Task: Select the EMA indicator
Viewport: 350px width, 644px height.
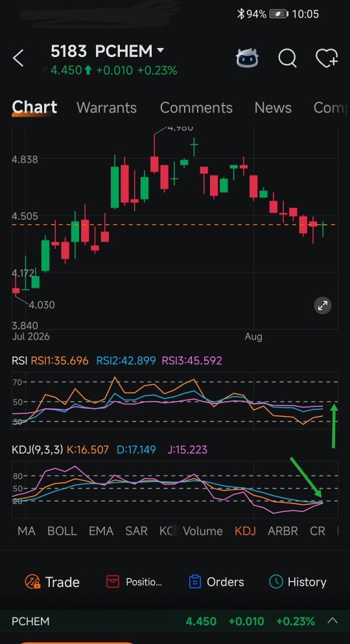Action: (101, 531)
